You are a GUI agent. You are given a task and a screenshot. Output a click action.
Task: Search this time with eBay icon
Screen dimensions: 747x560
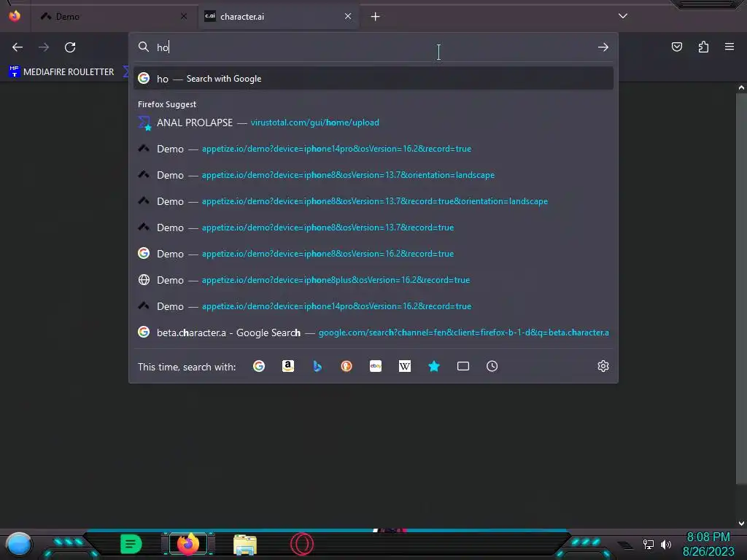pos(376,366)
